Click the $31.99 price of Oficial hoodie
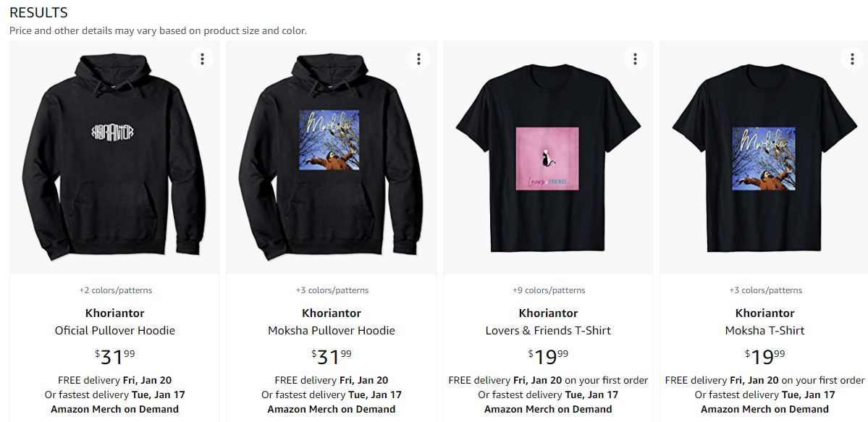Image resolution: width=868 pixels, height=422 pixels. pos(114,357)
